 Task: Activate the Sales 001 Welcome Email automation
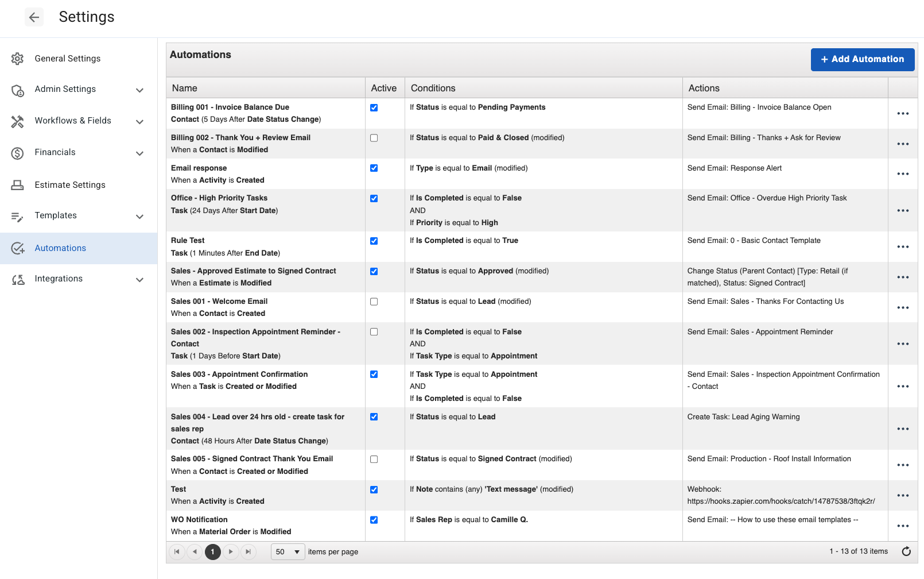(x=374, y=301)
